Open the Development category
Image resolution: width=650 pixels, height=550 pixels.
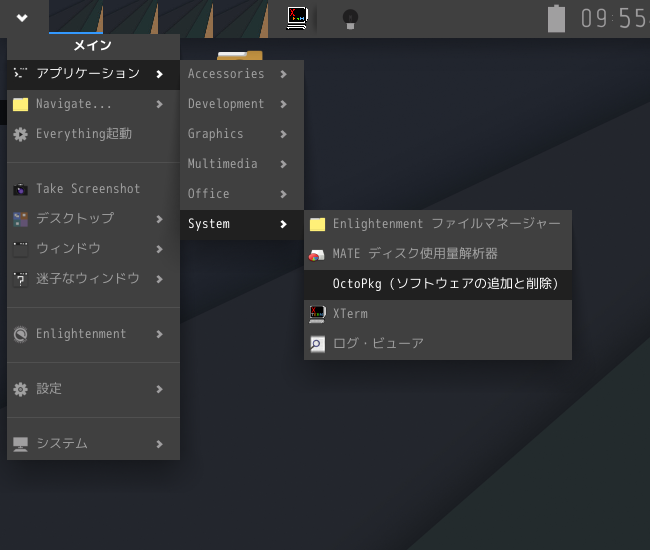242,104
